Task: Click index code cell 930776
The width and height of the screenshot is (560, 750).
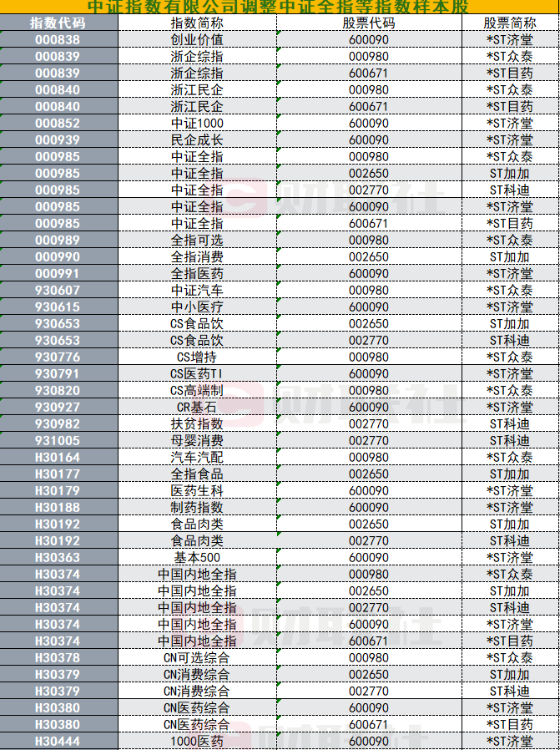Action: pos(58,357)
